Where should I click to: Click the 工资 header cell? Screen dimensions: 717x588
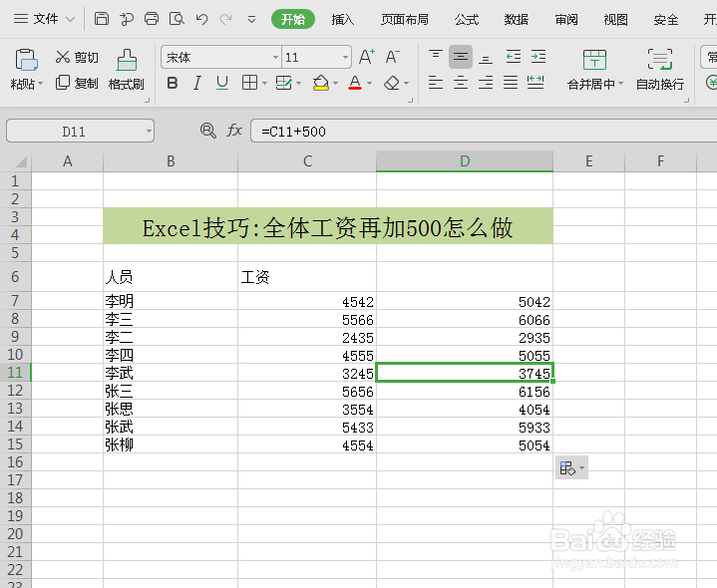point(307,277)
